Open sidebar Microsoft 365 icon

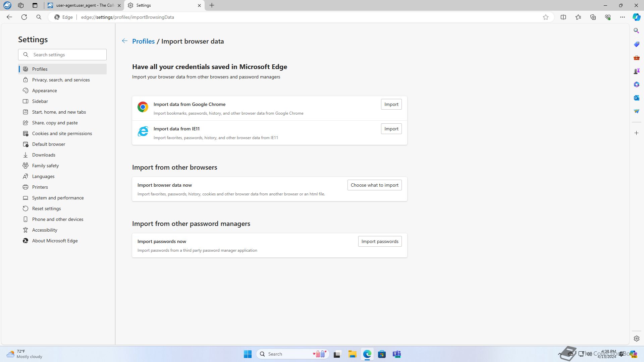pyautogui.click(x=636, y=84)
